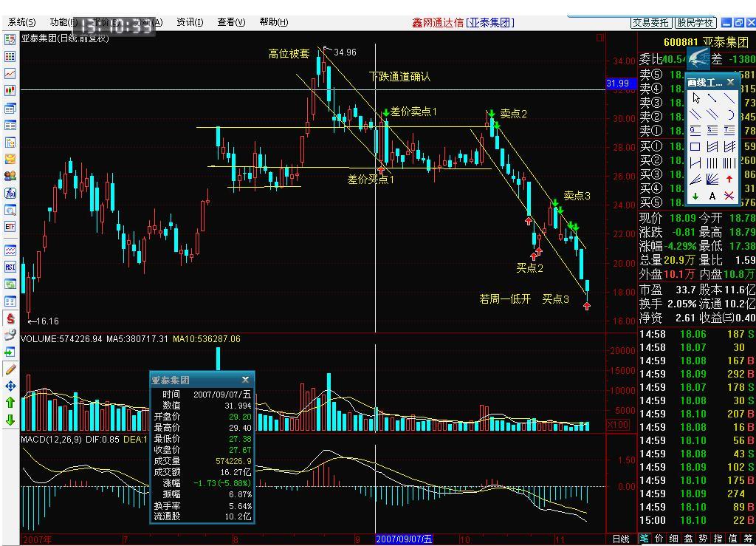Open the 功能 menu

click(63, 21)
